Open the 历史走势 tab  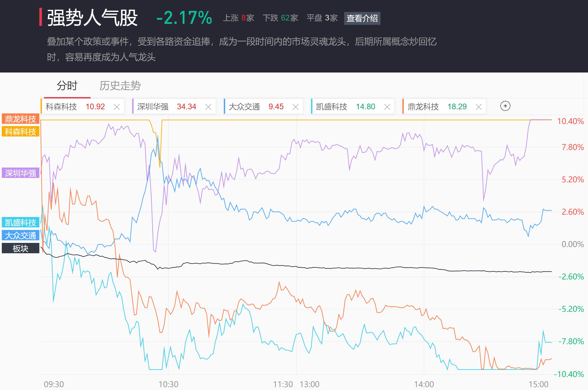120,86
